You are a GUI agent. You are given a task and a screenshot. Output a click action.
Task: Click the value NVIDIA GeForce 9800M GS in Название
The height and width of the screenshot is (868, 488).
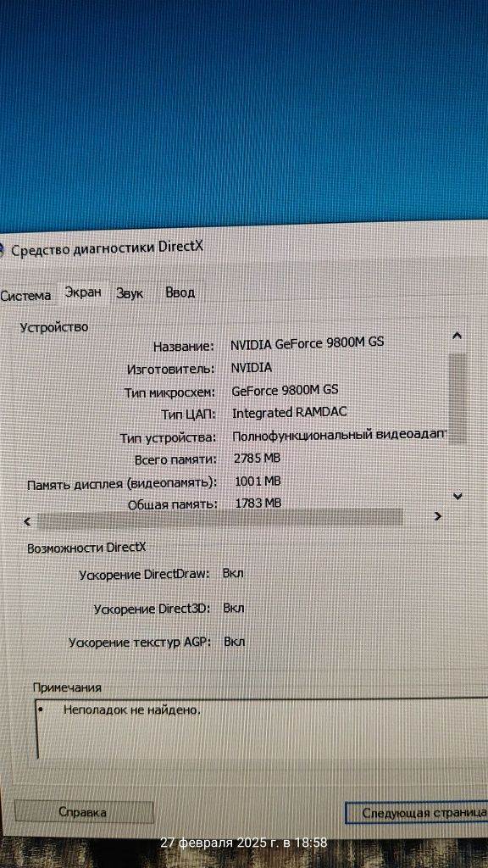pyautogui.click(x=307, y=343)
